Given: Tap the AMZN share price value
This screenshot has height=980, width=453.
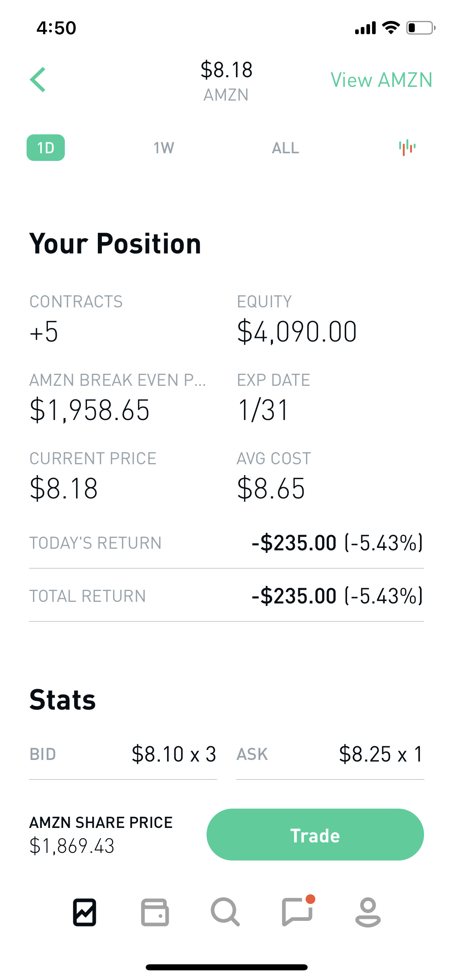Looking at the screenshot, I should (72, 846).
